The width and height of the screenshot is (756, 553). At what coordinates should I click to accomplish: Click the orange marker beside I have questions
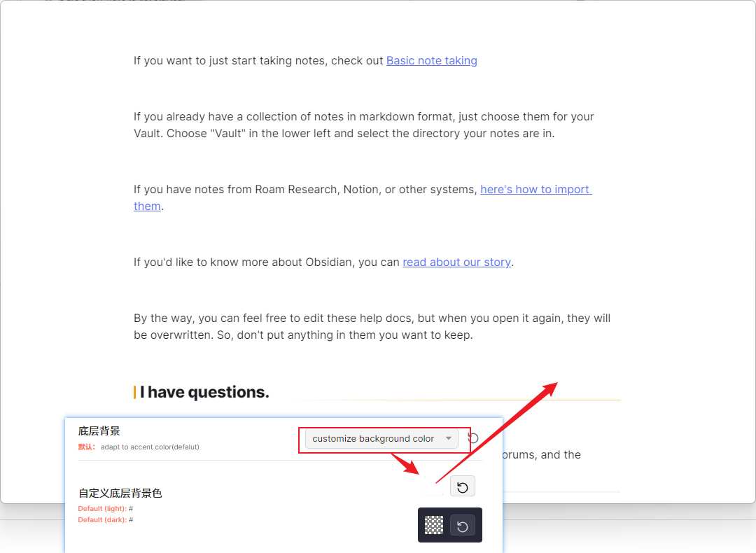click(134, 393)
